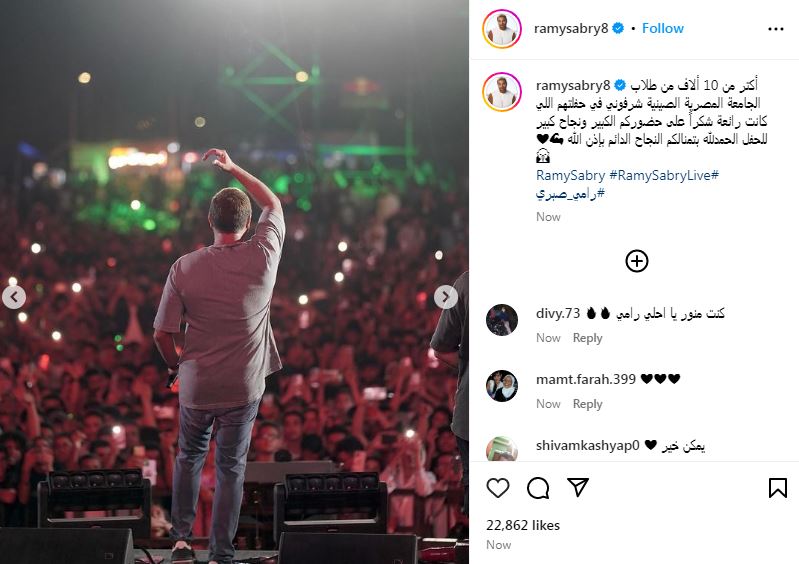Share the post via paper plane icon
Viewport: 799px width, 564px height.
point(578,488)
